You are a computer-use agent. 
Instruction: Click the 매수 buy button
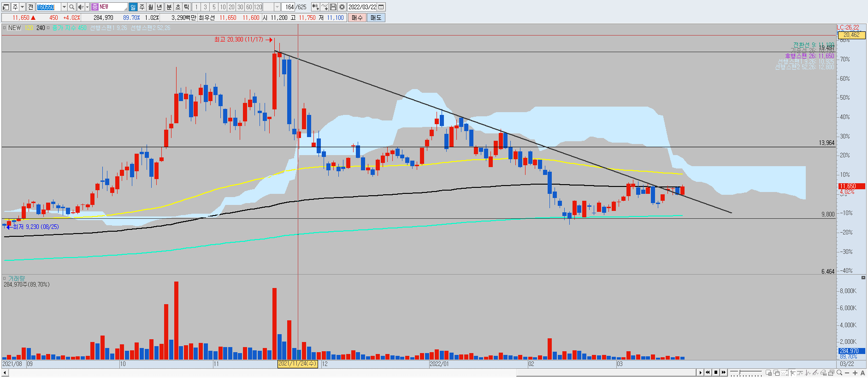[x=357, y=18]
